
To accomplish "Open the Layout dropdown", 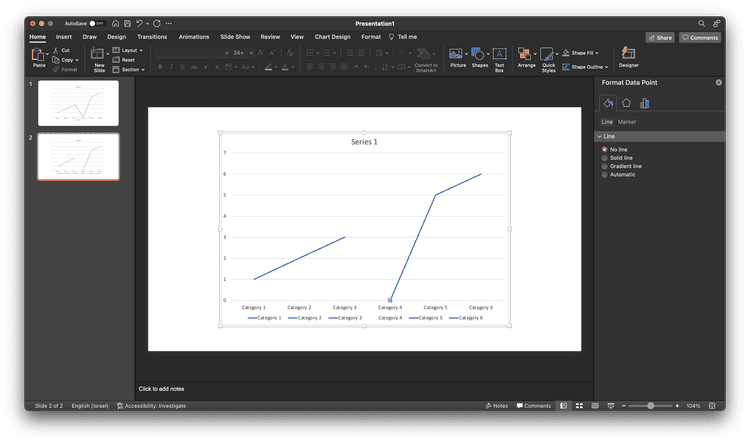I will point(128,50).
